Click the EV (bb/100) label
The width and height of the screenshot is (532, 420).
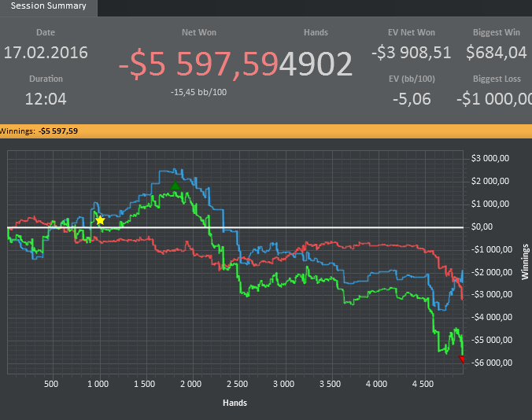[412, 79]
